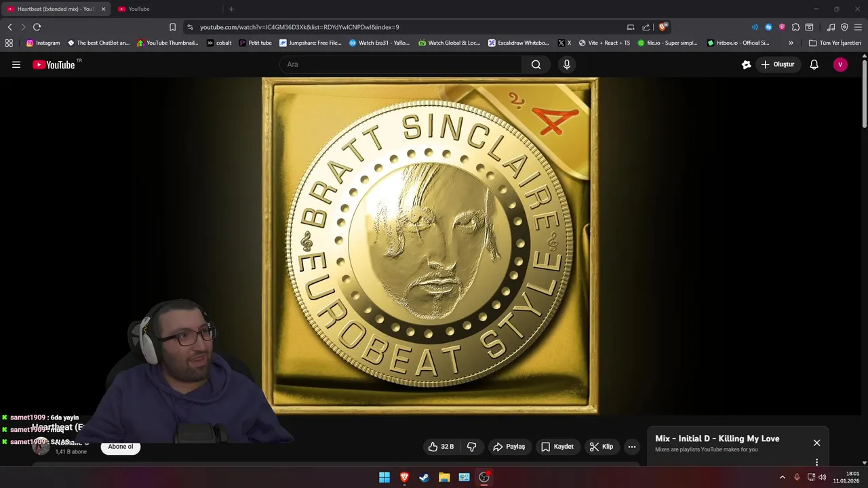The width and height of the screenshot is (868, 488).
Task: Show hidden system tray icons
Action: coord(782,477)
